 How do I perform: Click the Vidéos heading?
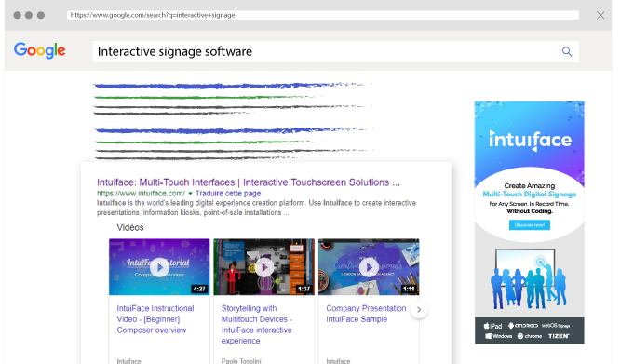click(130, 228)
